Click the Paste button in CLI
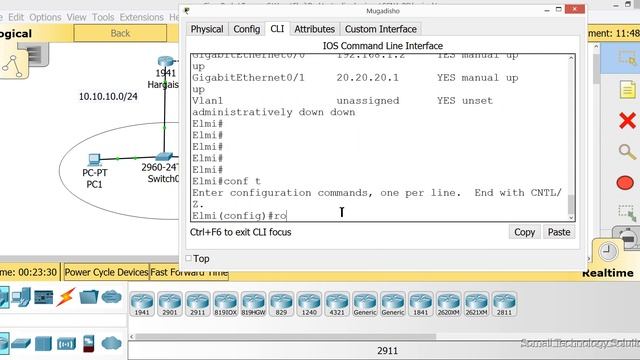This screenshot has width=640, height=360. click(x=559, y=232)
